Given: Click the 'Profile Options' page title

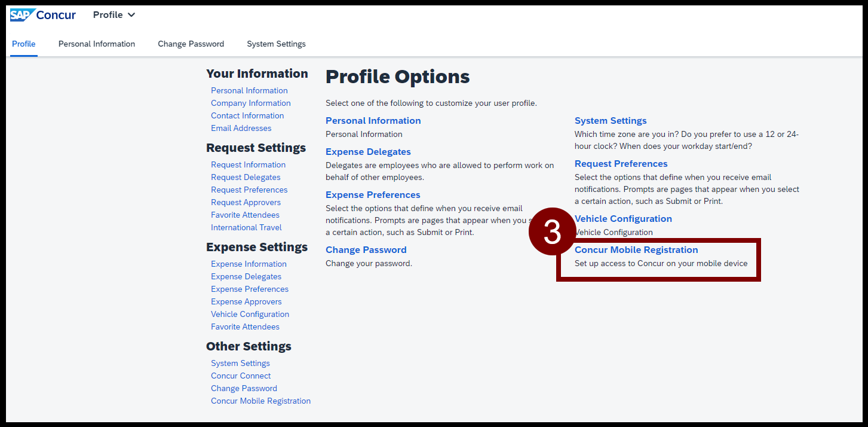Looking at the screenshot, I should pyautogui.click(x=398, y=77).
